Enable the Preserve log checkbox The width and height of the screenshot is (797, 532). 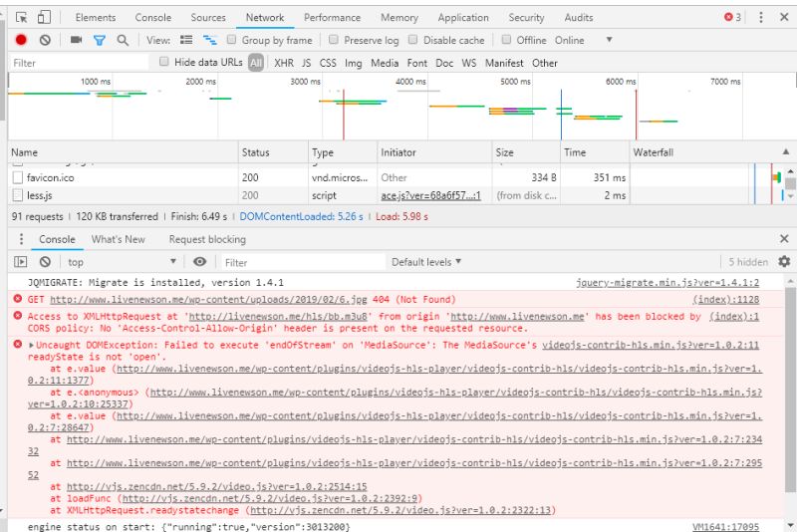point(334,39)
